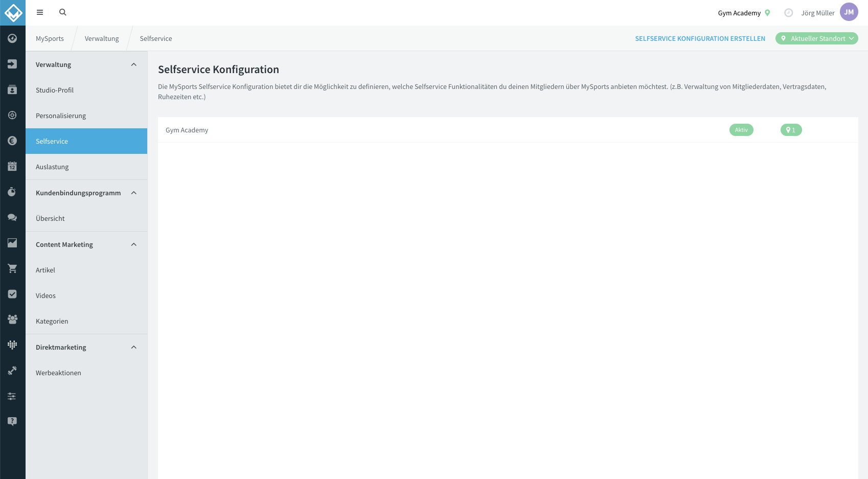Screen dimensions: 868x479
Task: Open the dashboard gauge icon in sidebar
Action: (12, 38)
